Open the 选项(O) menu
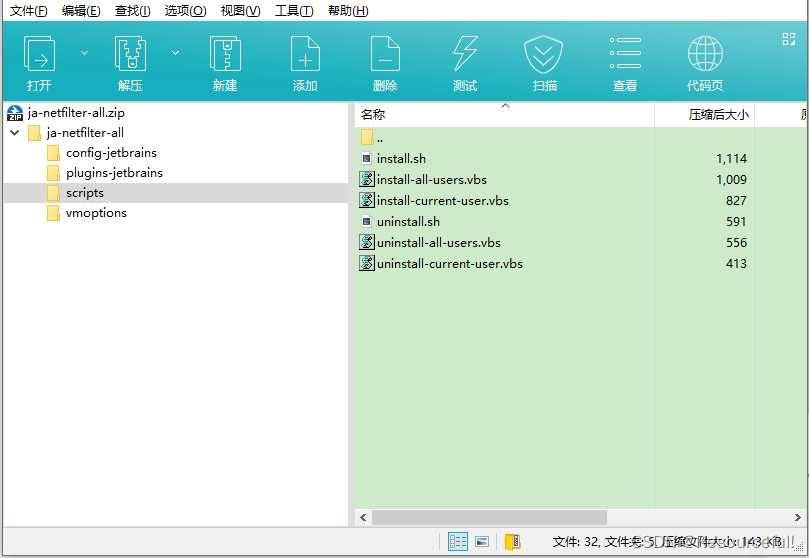Viewport: 809px width, 558px height. click(185, 11)
